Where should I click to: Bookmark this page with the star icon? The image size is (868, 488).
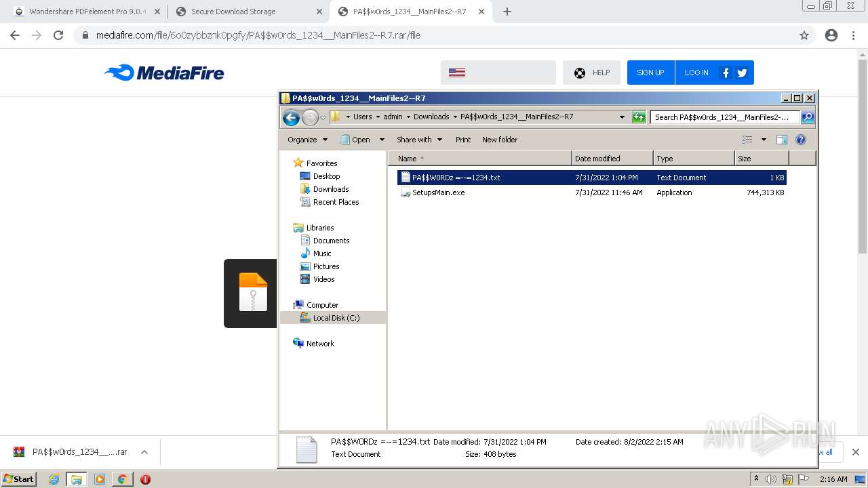click(x=804, y=35)
